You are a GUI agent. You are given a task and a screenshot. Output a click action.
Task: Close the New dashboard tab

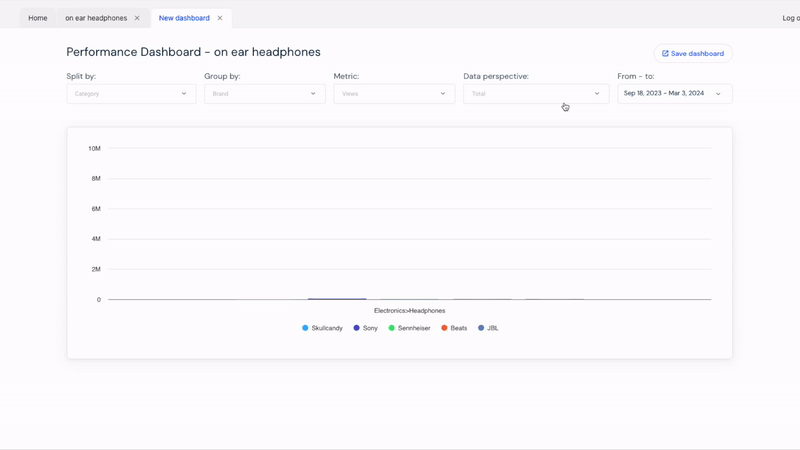coord(220,18)
